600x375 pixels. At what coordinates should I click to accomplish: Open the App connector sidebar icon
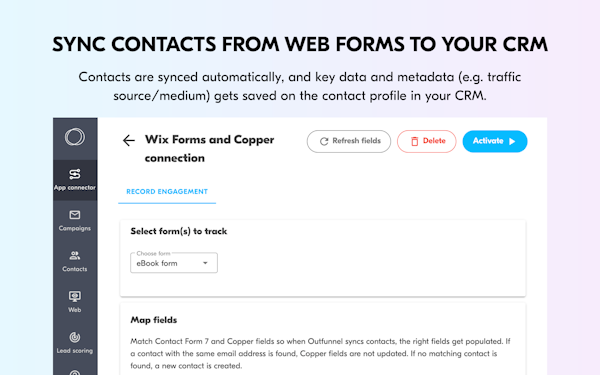coord(75,174)
